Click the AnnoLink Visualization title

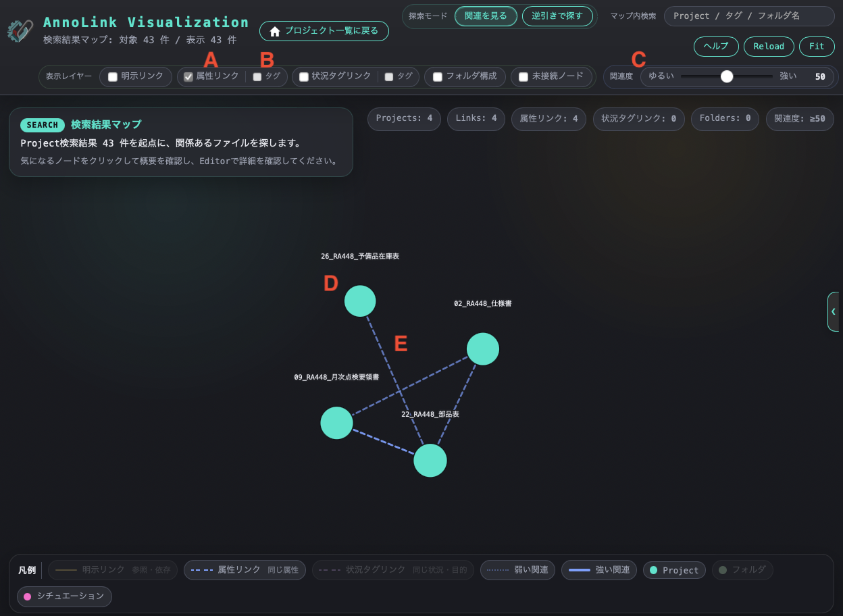(146, 22)
